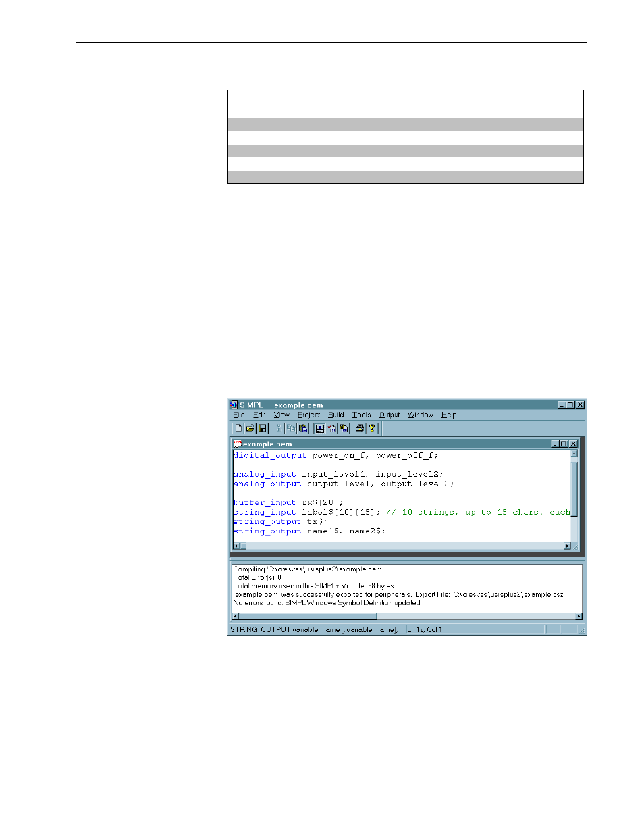Open the Build menu
644x834 pixels.
[336, 415]
